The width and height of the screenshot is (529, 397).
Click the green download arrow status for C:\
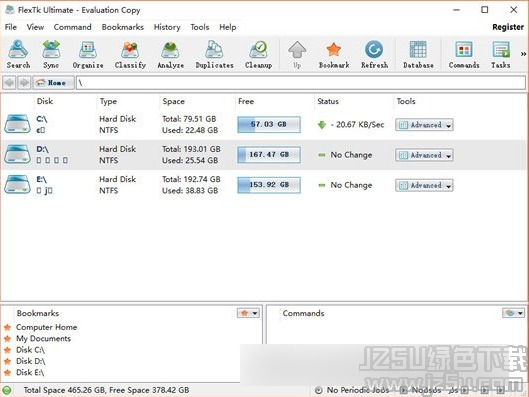322,125
